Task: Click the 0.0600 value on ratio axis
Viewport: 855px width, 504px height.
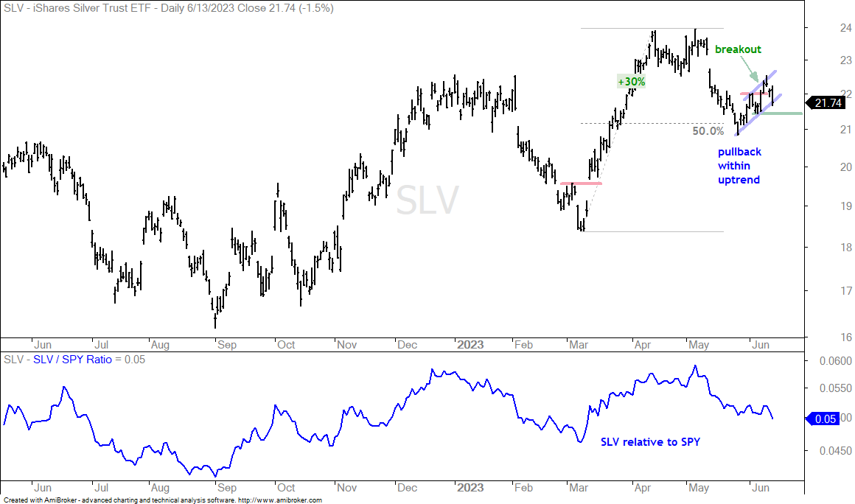Action: (835, 361)
